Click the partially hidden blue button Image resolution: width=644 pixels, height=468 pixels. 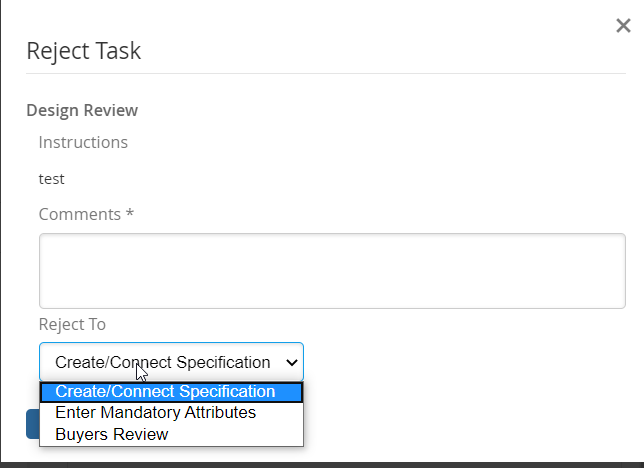click(32, 424)
